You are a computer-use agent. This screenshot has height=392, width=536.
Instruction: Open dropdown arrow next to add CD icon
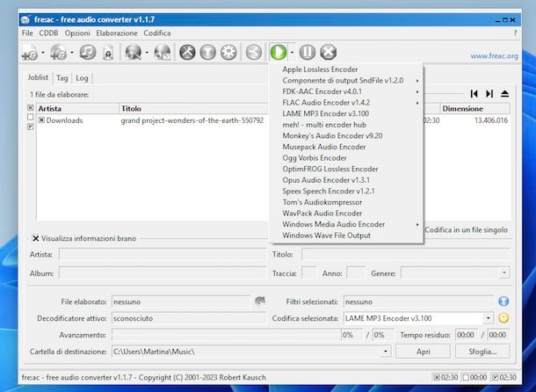(x=72, y=53)
